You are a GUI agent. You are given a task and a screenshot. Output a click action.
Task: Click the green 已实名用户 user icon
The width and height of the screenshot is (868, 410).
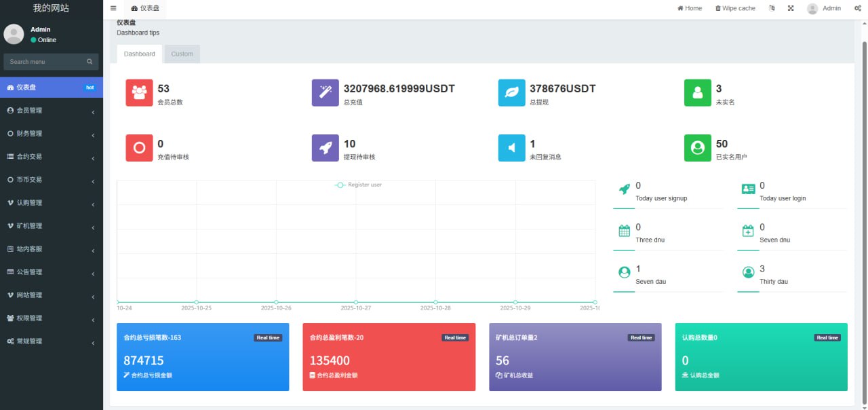click(x=698, y=147)
